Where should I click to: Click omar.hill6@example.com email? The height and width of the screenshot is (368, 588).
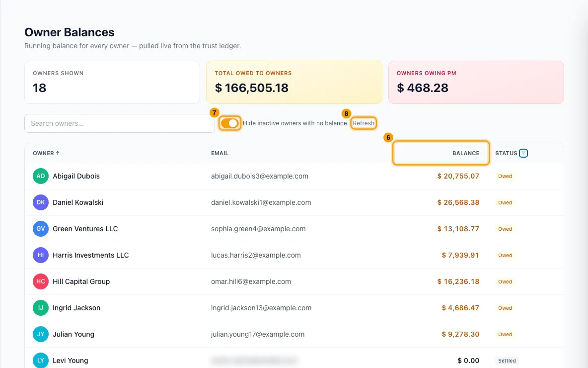pos(251,281)
